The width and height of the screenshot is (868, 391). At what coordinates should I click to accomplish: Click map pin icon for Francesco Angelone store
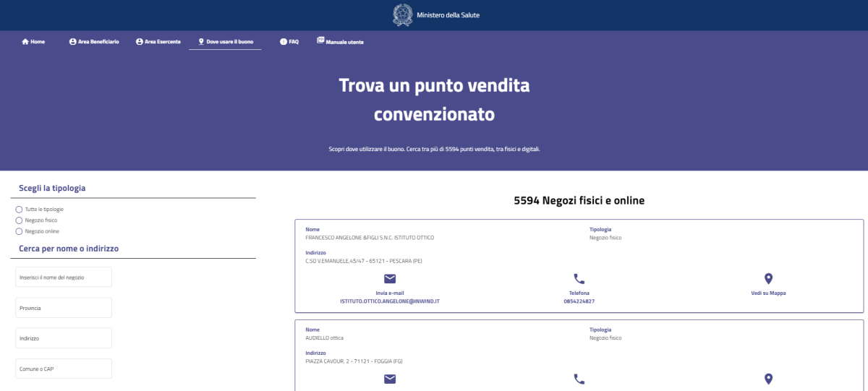(768, 279)
